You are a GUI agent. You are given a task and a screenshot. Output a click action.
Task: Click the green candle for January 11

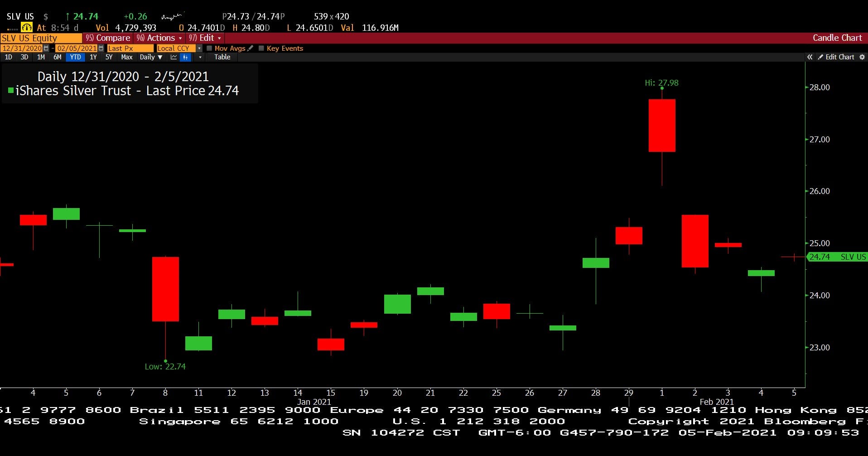[198, 343]
